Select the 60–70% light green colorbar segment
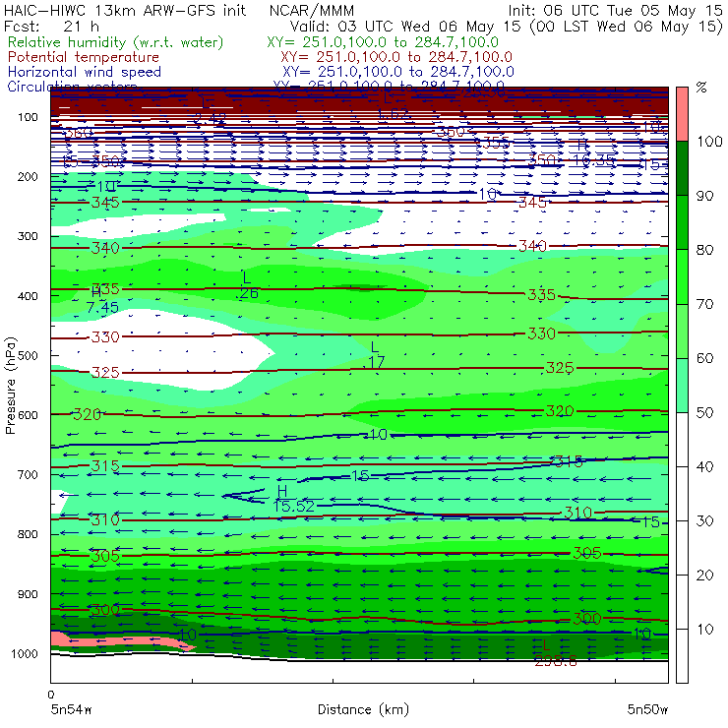Image resolution: width=728 pixels, height=728 pixels. pos(682,331)
